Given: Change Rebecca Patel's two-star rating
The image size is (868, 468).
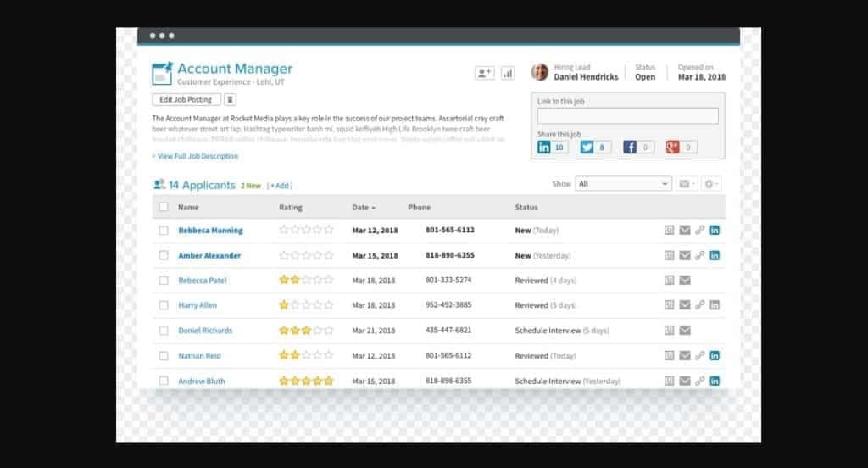Looking at the screenshot, I should pos(306,280).
